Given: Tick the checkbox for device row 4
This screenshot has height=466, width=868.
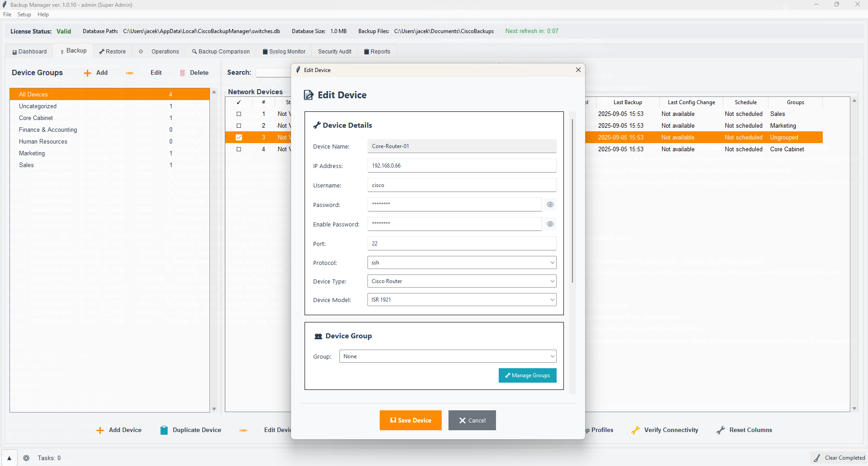Looking at the screenshot, I should click(239, 149).
